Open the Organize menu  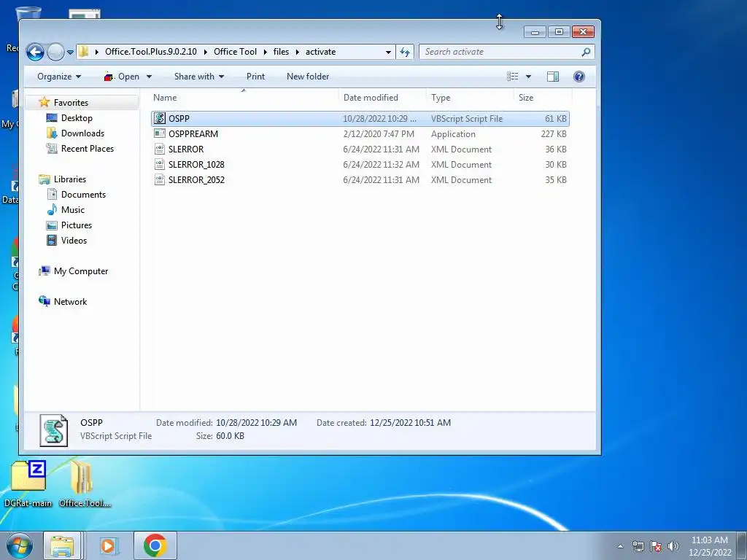pyautogui.click(x=59, y=76)
